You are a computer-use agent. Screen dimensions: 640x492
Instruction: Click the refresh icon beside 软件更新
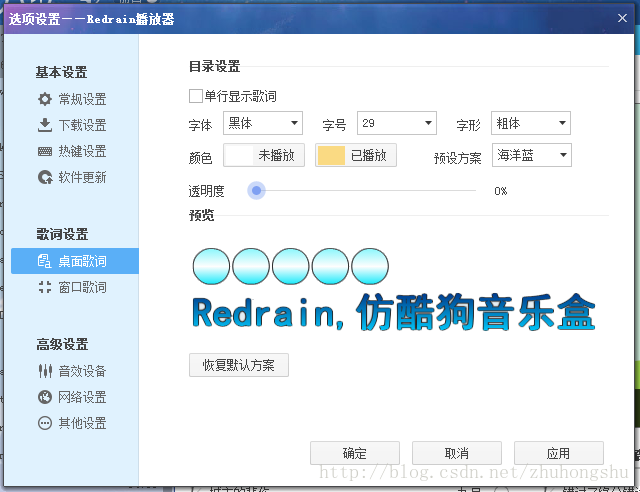tap(45, 177)
